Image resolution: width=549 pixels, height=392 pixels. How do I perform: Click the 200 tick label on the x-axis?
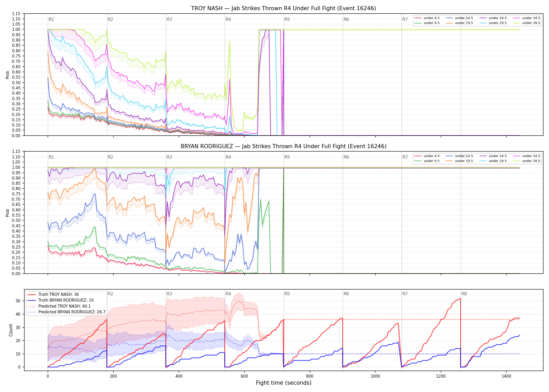pos(113,376)
